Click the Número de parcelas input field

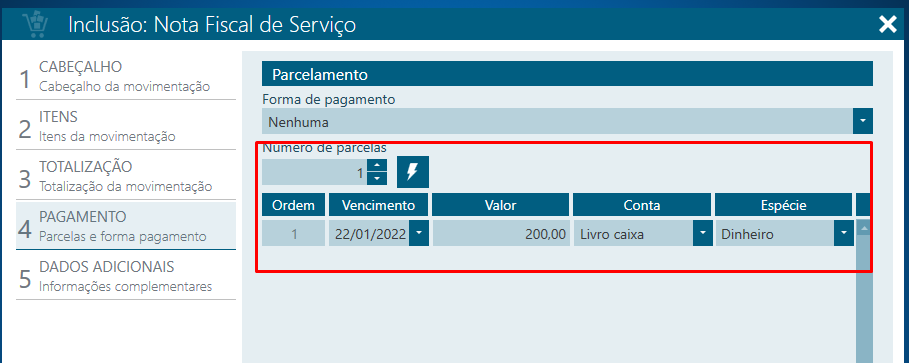(315, 172)
